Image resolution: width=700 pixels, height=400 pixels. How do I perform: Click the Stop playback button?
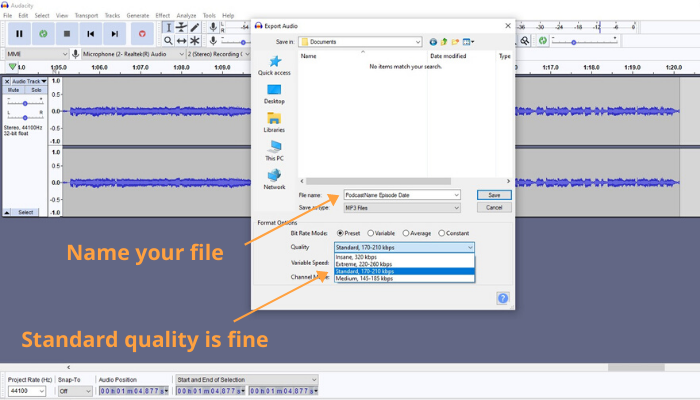66,33
